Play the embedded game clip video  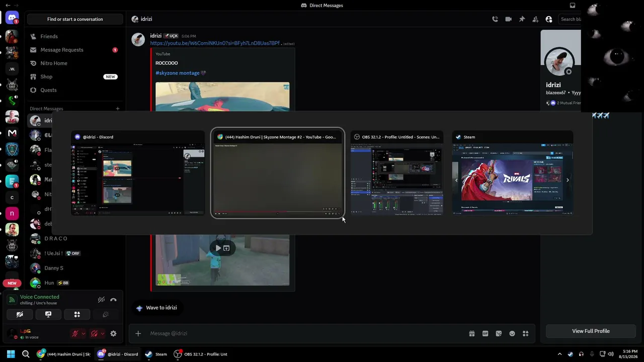pos(218,248)
